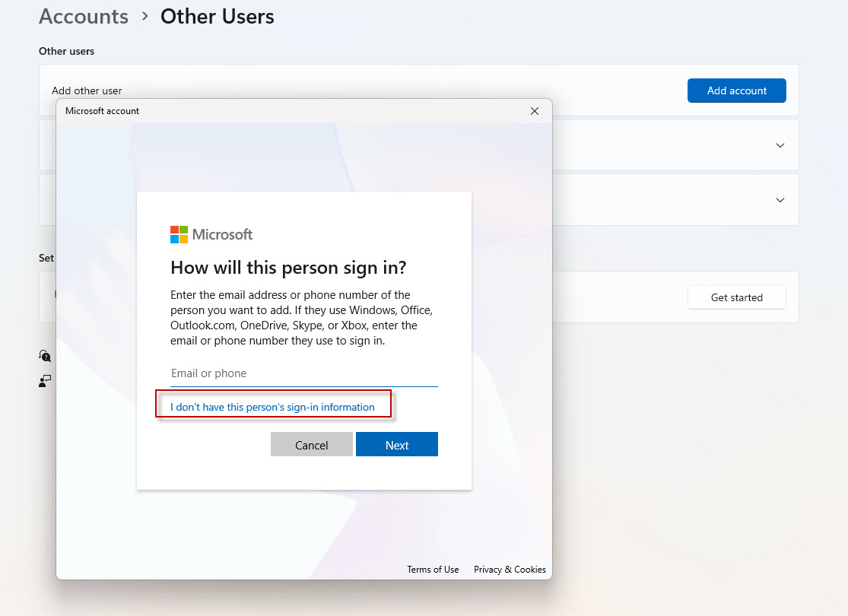The image size is (848, 616).
Task: Go back to Accounts breadcrumb
Action: click(84, 16)
